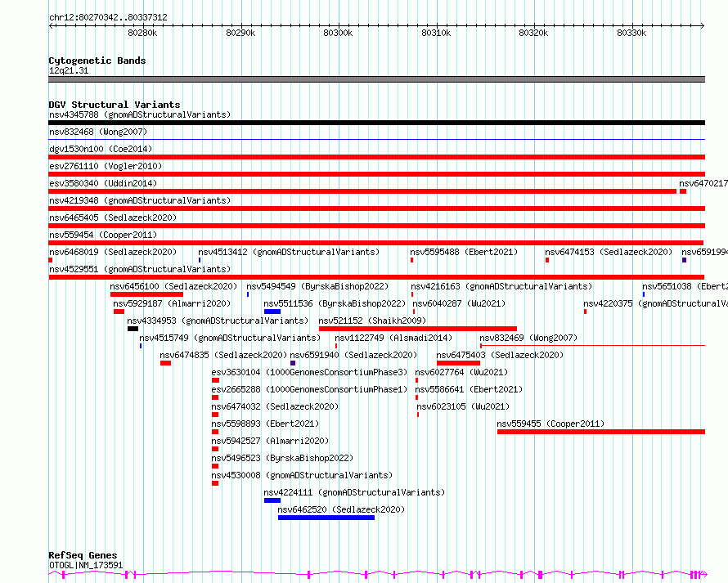Open the dgv1530n100 (Coe2014) variant
Screen dimensions: 728x583
(101, 149)
